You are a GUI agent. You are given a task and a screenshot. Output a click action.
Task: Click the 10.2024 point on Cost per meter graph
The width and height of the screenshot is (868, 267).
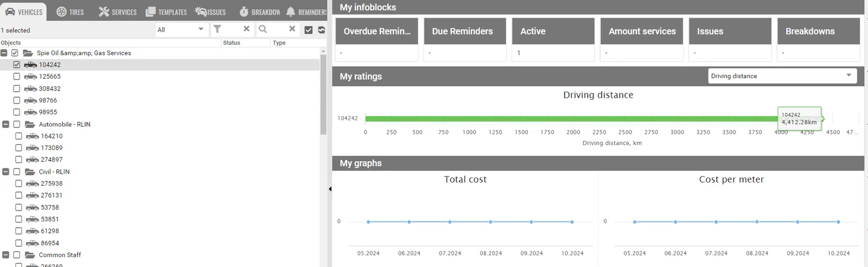coord(838,222)
